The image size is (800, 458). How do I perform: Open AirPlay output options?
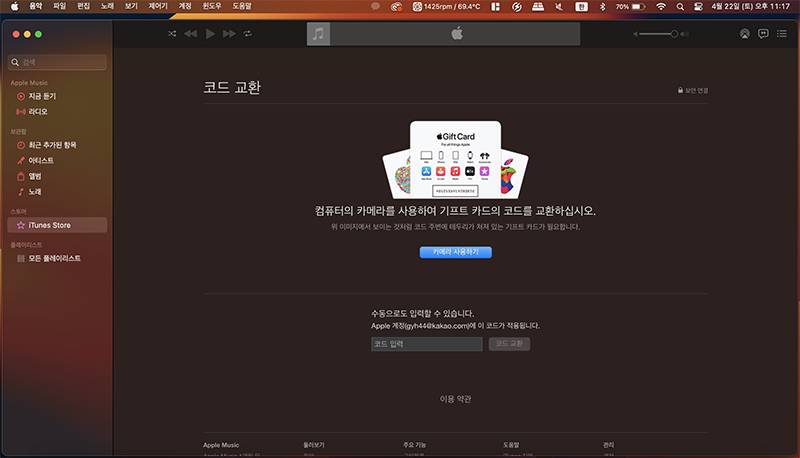click(745, 34)
